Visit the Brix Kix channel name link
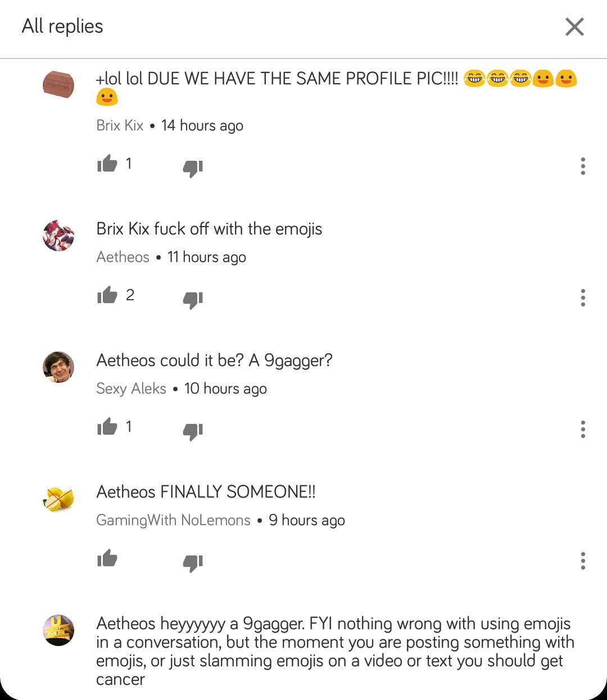Screen dimensions: 607x700 (x=120, y=125)
